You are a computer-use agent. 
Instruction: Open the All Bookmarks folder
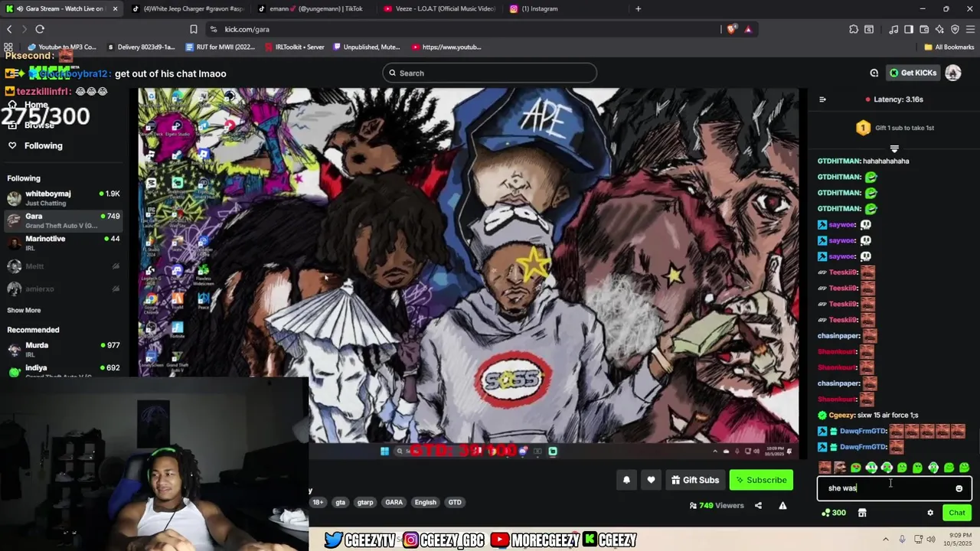coord(949,47)
